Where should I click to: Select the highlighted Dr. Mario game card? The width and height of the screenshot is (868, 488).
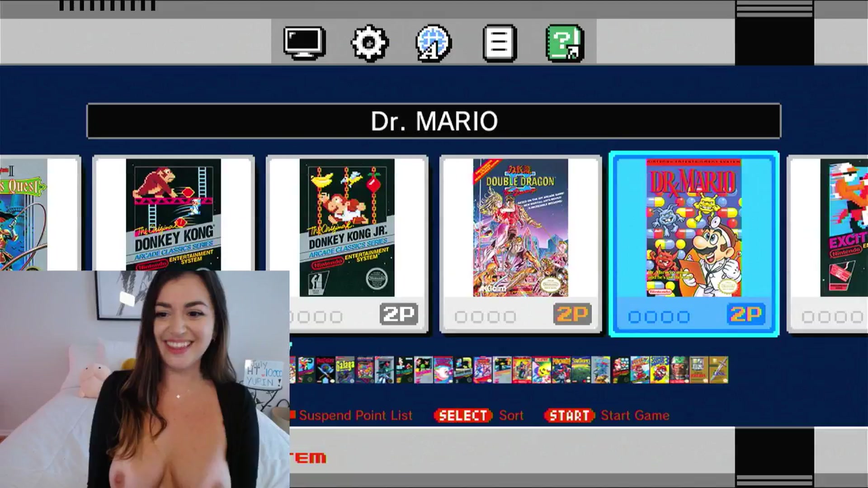(694, 244)
